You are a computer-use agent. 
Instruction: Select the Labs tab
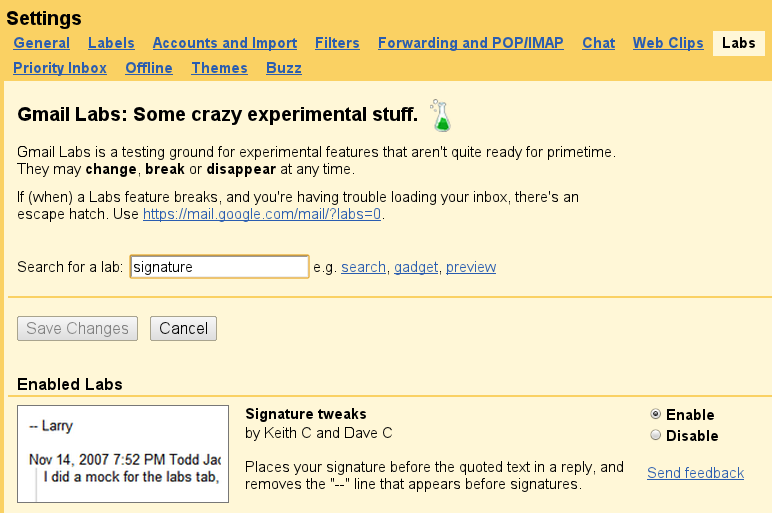point(739,43)
